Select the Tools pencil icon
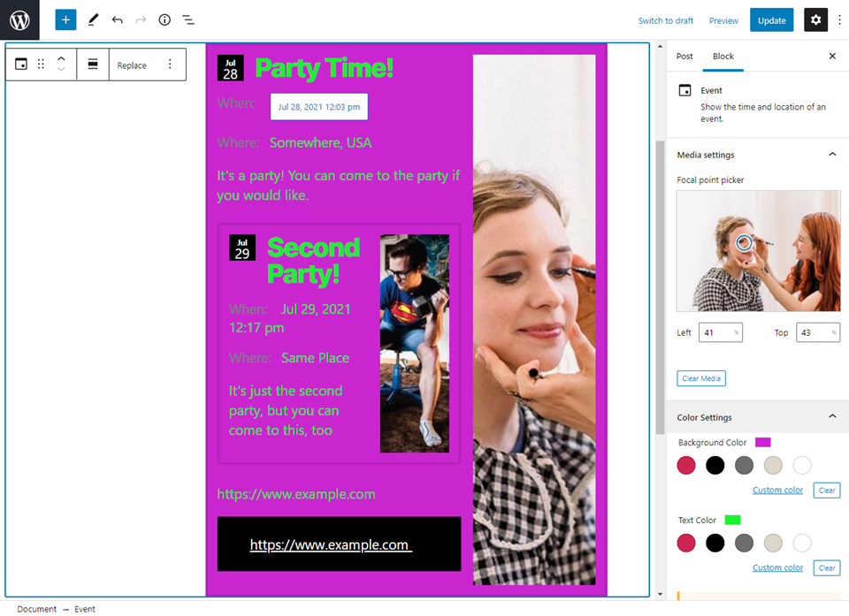849x616 pixels. (x=93, y=19)
